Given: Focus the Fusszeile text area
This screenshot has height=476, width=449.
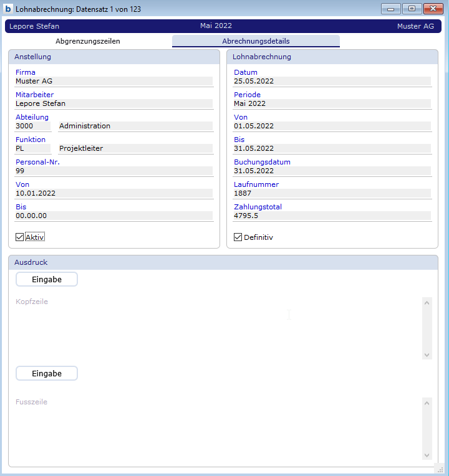Looking at the screenshot, I should [x=215, y=428].
